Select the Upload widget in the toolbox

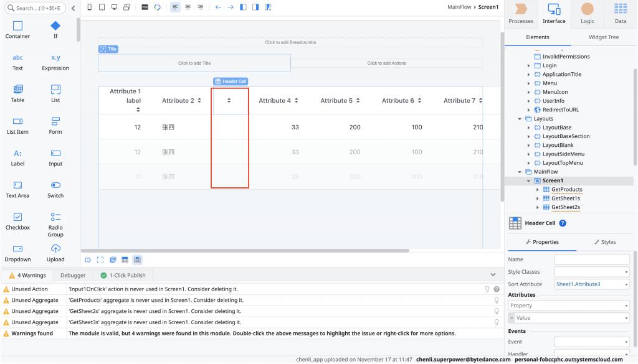pos(55,253)
